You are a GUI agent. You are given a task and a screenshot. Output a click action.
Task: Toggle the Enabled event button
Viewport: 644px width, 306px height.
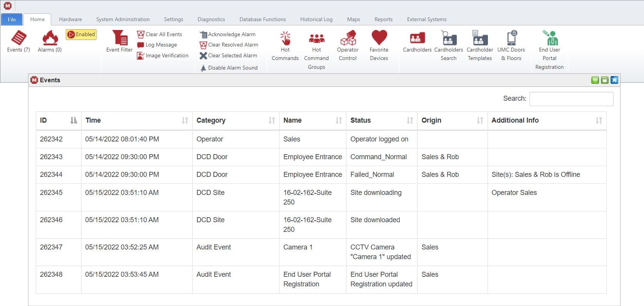(81, 35)
